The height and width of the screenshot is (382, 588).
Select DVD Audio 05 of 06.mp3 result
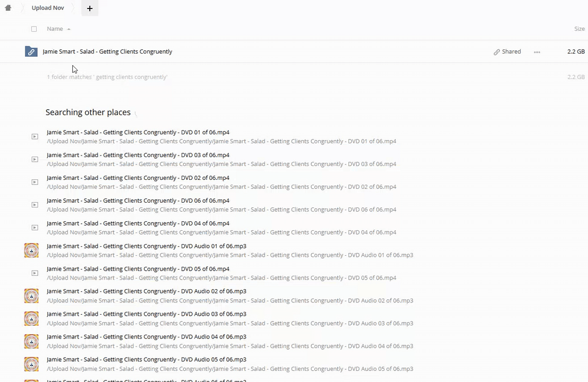[x=146, y=360]
